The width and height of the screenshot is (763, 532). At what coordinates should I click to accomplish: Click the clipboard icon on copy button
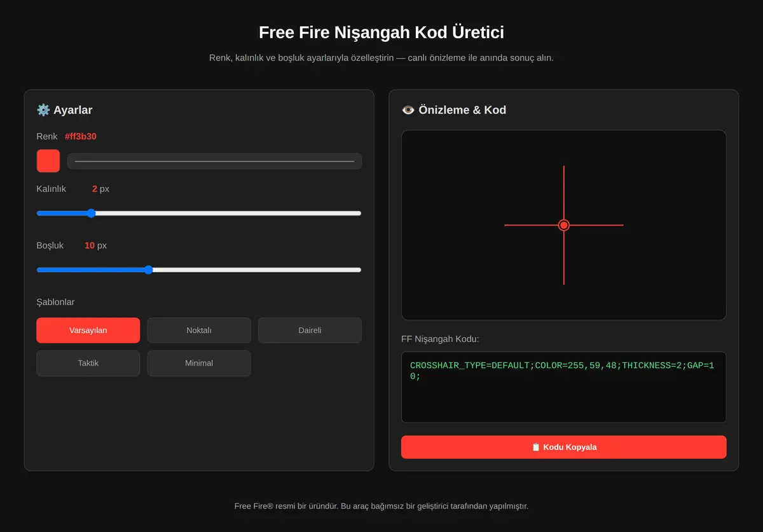tap(536, 447)
